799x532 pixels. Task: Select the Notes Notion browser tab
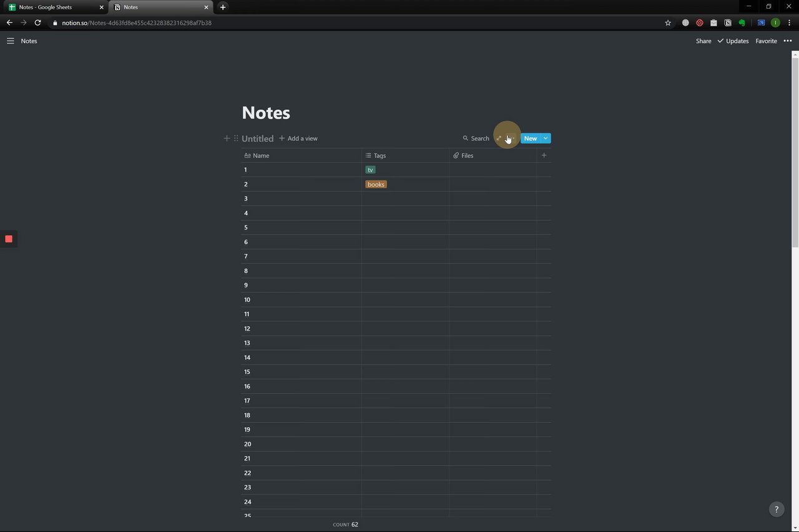[x=161, y=7]
